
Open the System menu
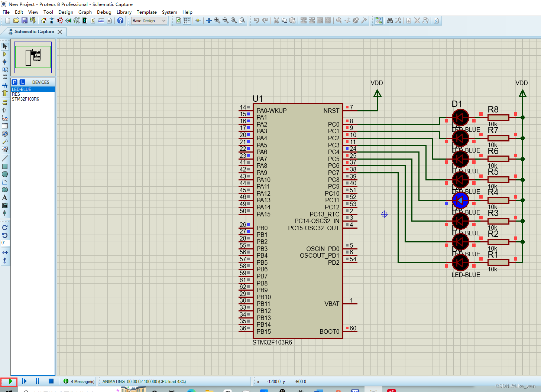click(x=169, y=12)
